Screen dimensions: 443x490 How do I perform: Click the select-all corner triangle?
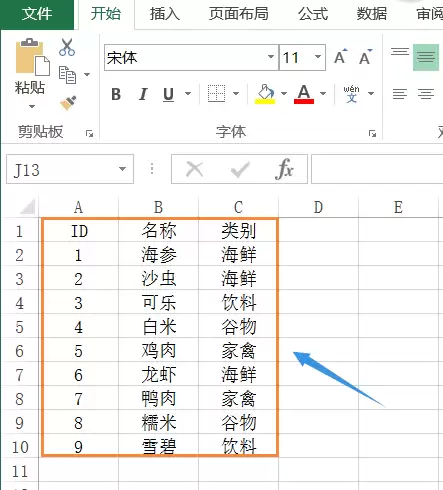coord(28,206)
